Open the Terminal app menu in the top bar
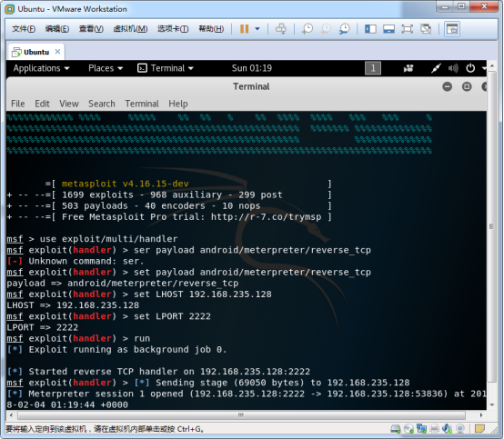 point(166,68)
